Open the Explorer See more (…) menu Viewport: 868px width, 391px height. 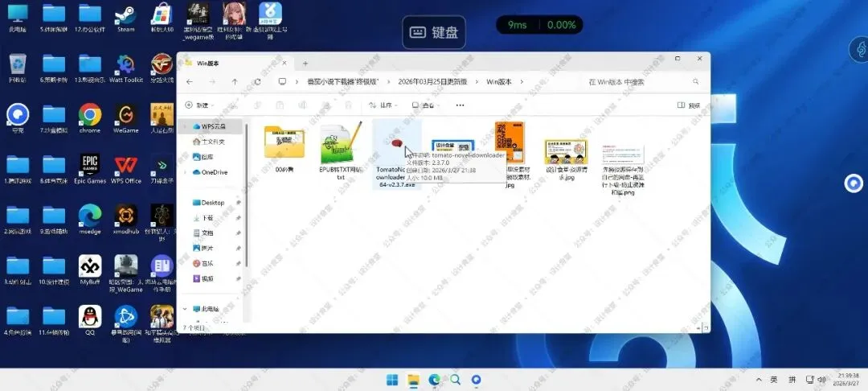460,105
